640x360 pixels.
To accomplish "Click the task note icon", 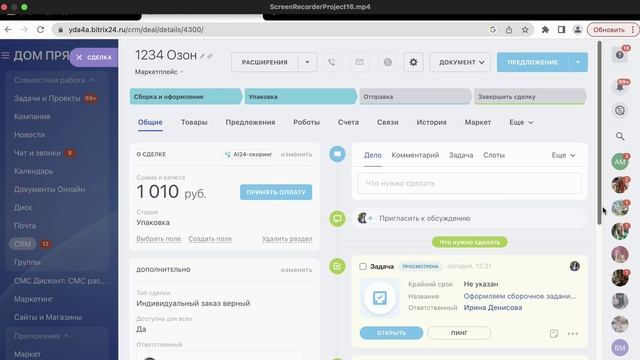I will (553, 333).
